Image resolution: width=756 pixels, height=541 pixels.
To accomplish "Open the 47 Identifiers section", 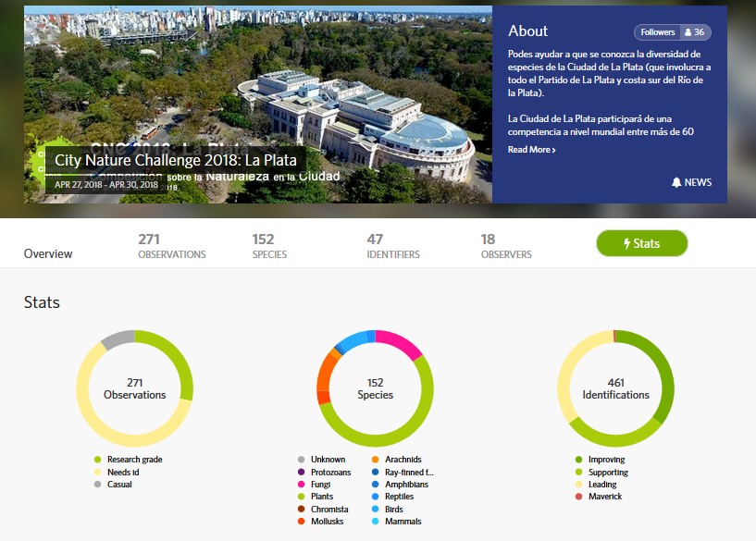I will click(392, 246).
